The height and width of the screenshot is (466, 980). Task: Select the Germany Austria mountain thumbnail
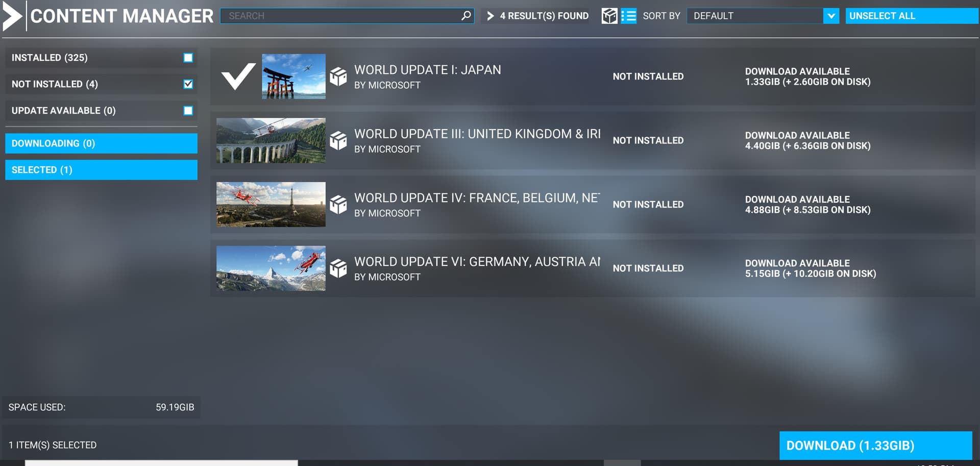pyautogui.click(x=271, y=268)
